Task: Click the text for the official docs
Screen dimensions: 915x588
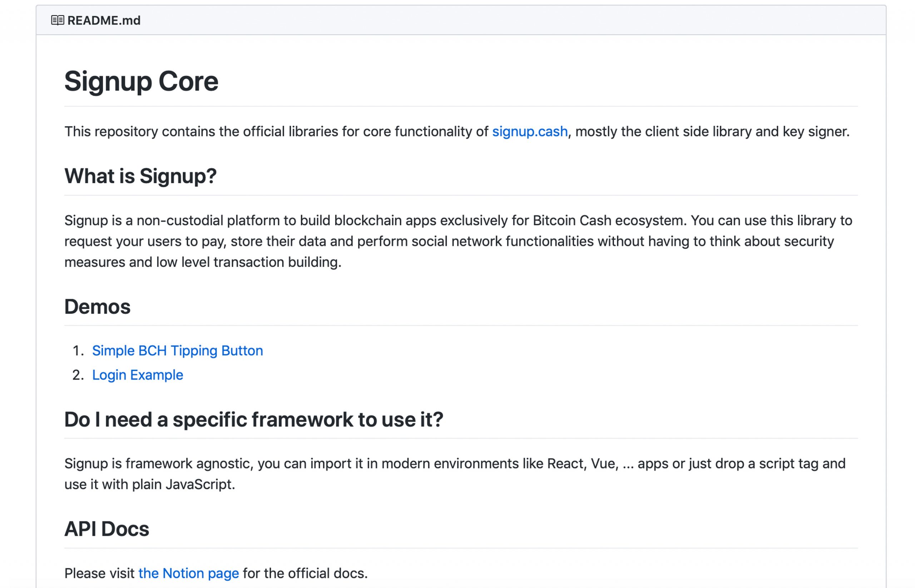Action: pyautogui.click(x=305, y=573)
